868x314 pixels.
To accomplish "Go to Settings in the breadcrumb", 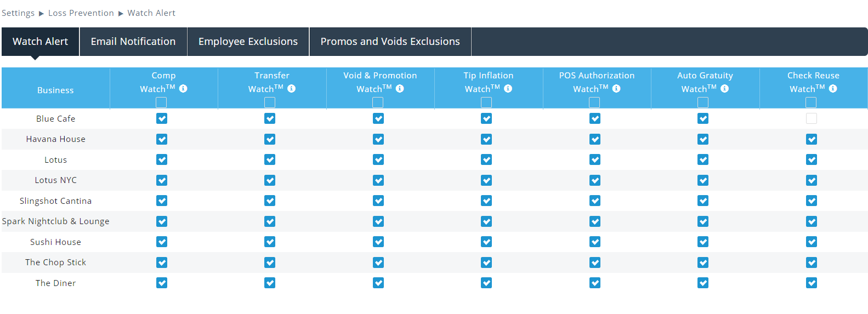I will [18, 13].
